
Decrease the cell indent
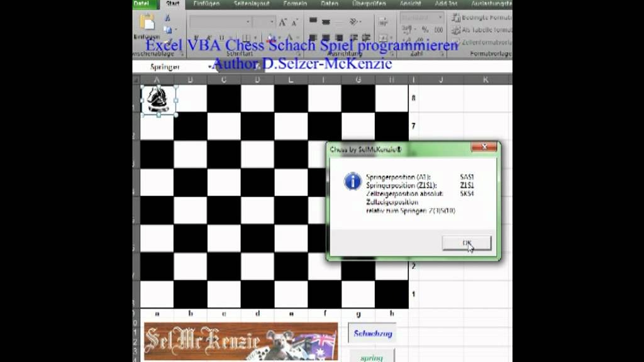click(354, 37)
